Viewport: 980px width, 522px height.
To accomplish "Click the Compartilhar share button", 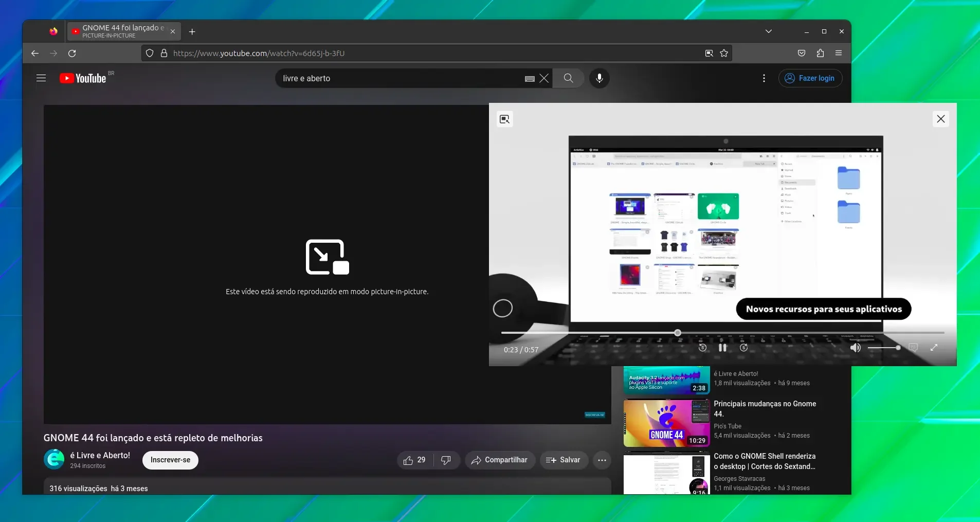I will point(500,460).
